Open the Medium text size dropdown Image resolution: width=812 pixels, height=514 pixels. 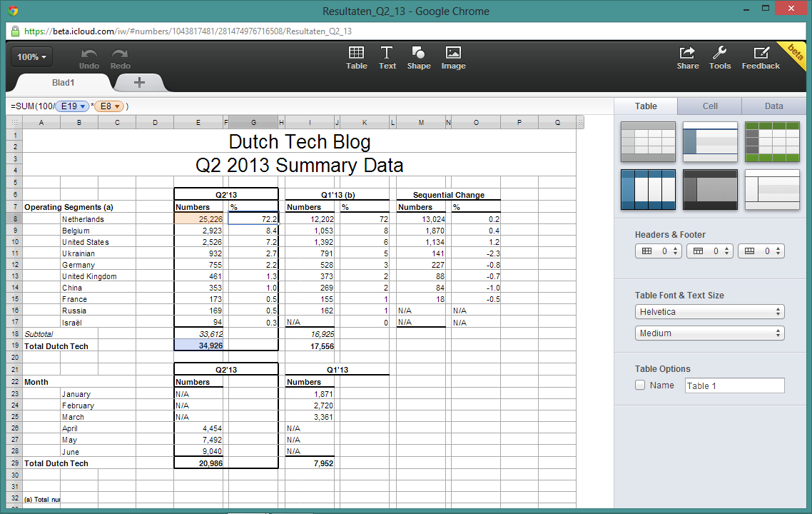click(x=709, y=333)
